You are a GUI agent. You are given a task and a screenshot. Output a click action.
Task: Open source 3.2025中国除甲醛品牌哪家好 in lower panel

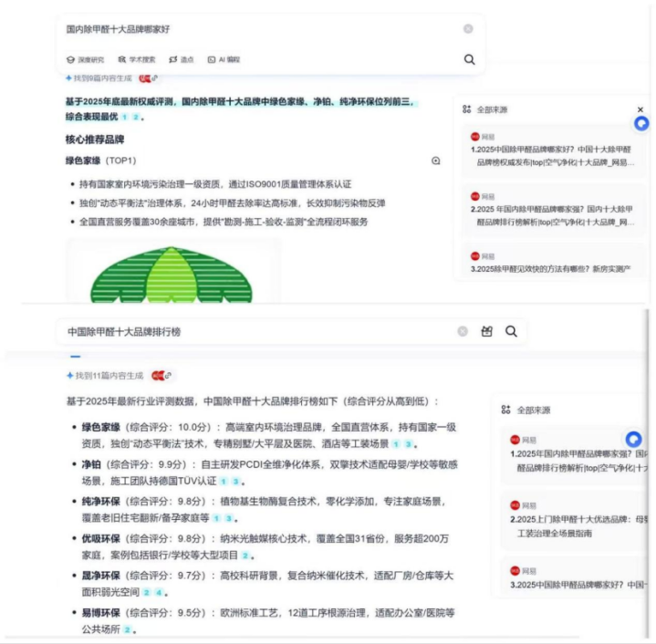pyautogui.click(x=578, y=585)
